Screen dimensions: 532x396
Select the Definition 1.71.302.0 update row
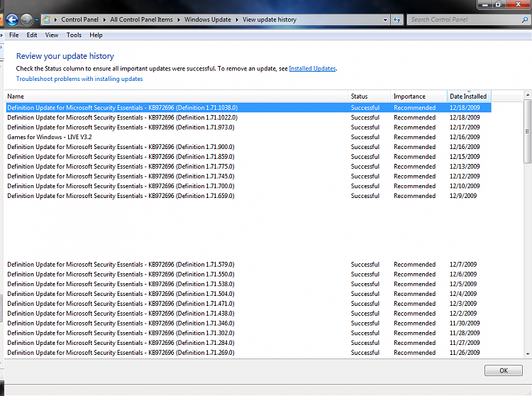click(249, 334)
